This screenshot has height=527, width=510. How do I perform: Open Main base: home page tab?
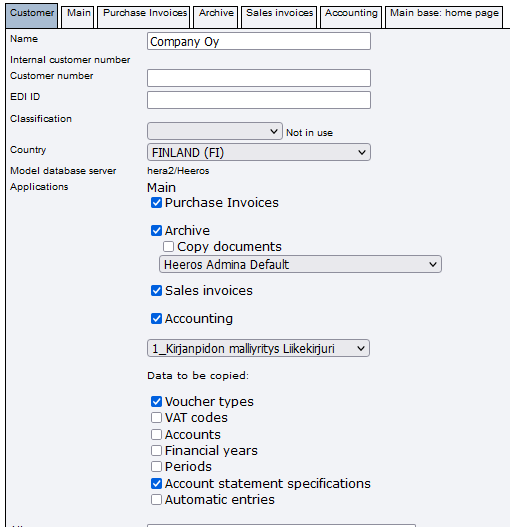[444, 16]
